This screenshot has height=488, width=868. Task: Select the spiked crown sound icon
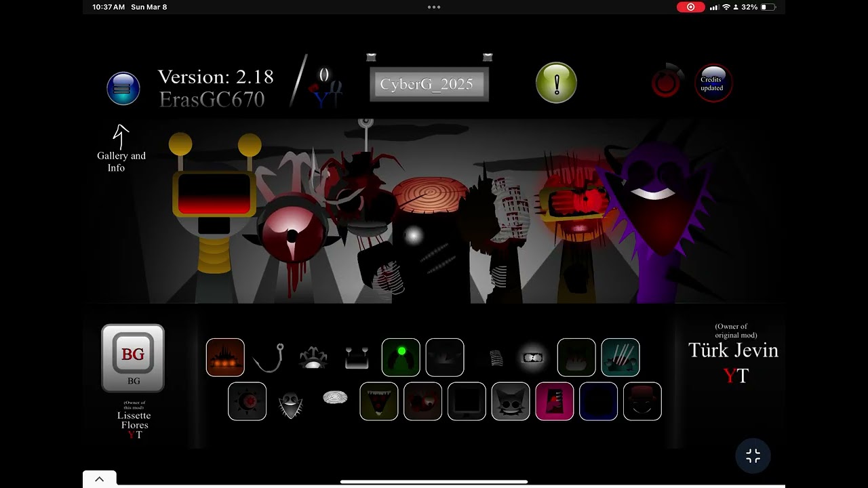tap(313, 357)
